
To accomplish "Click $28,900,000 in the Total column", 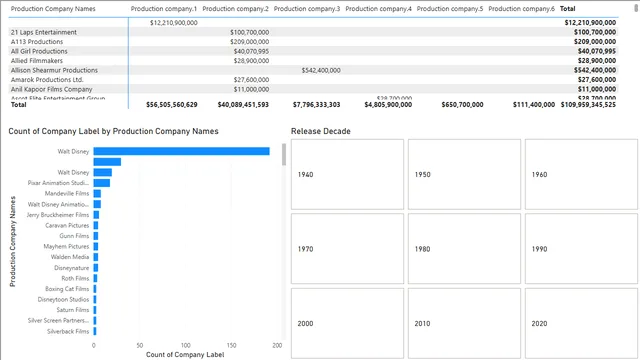I will tap(597, 60).
